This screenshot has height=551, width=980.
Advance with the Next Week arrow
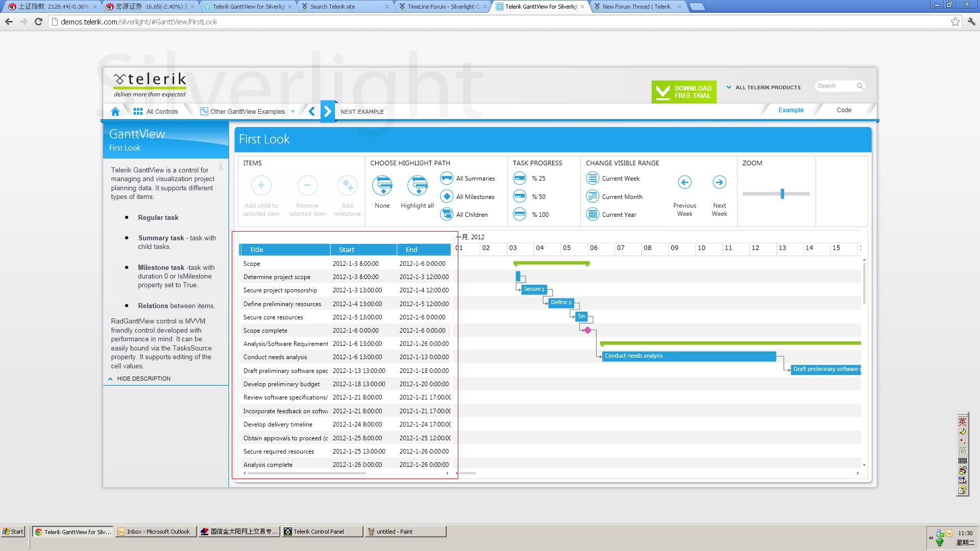point(719,182)
